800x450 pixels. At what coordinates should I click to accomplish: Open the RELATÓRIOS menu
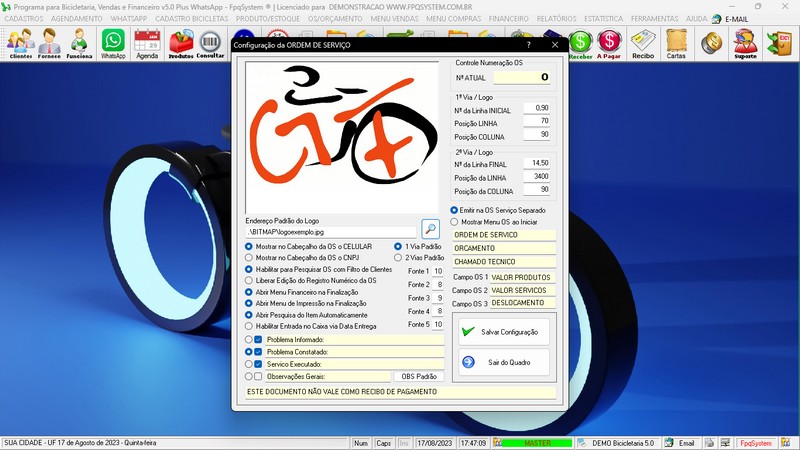click(556, 19)
